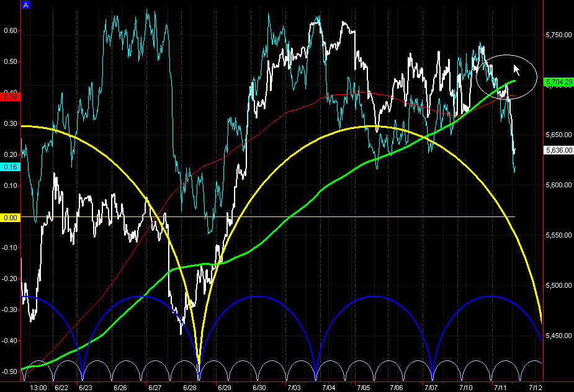This screenshot has height=392, width=574.
Task: Click the -0.40 left axis label
Action: 9,341
